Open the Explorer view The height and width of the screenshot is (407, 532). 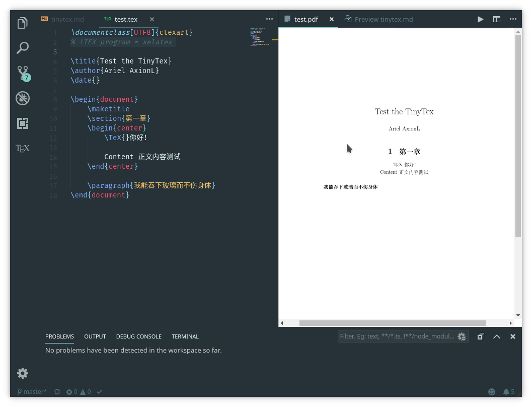[x=22, y=22]
